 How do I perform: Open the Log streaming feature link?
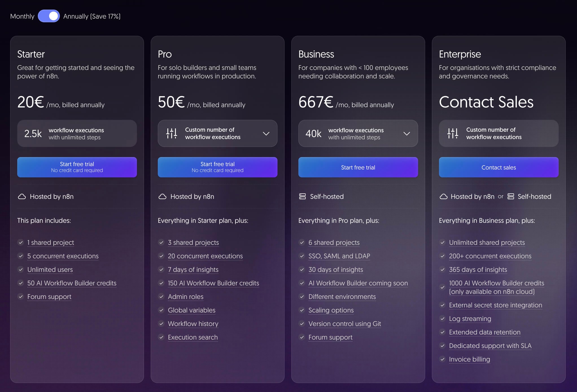coord(470,319)
